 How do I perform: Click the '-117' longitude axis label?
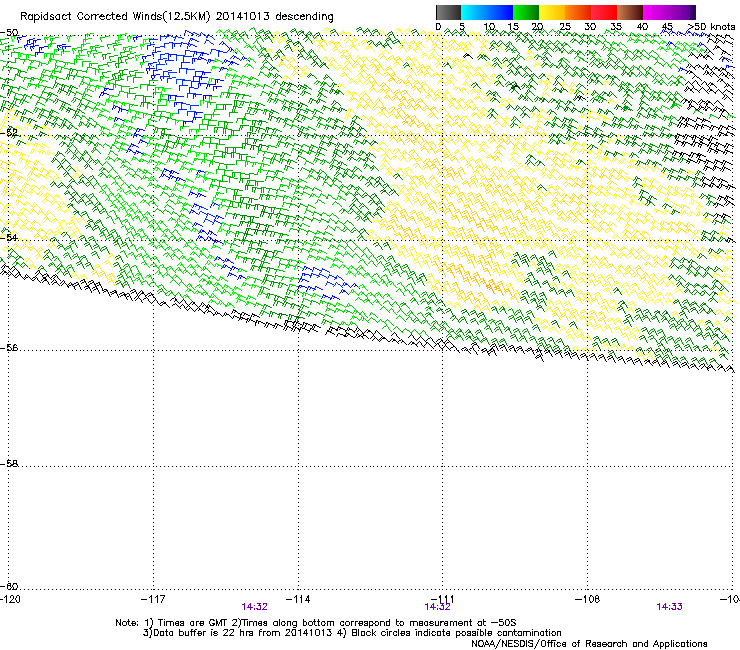pyautogui.click(x=153, y=599)
